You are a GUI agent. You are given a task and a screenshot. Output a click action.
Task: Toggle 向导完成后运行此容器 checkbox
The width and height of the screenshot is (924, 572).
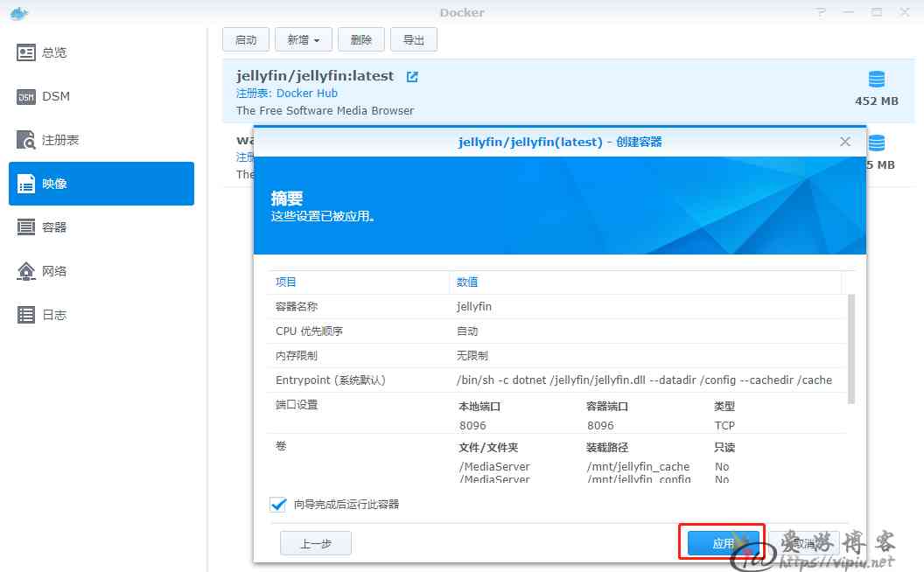pos(278,505)
